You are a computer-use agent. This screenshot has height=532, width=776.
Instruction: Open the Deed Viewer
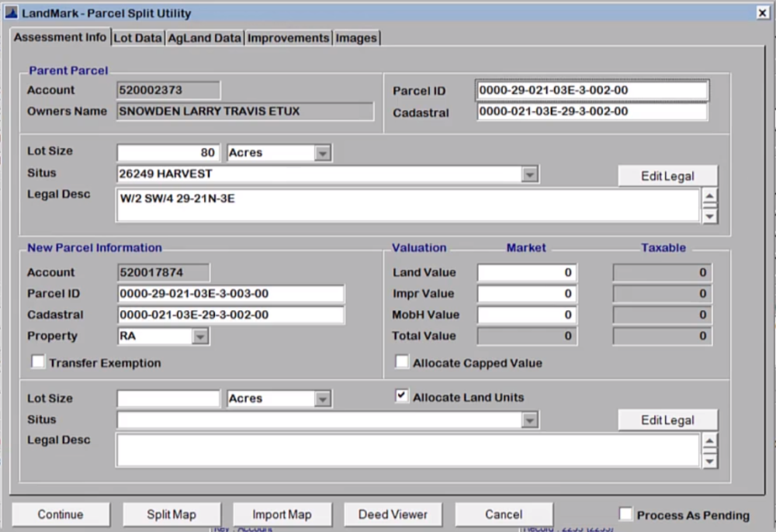coord(393,513)
